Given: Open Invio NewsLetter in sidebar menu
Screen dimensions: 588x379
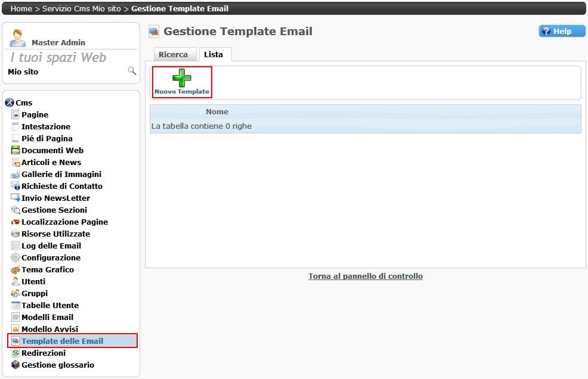Looking at the screenshot, I should [55, 198].
